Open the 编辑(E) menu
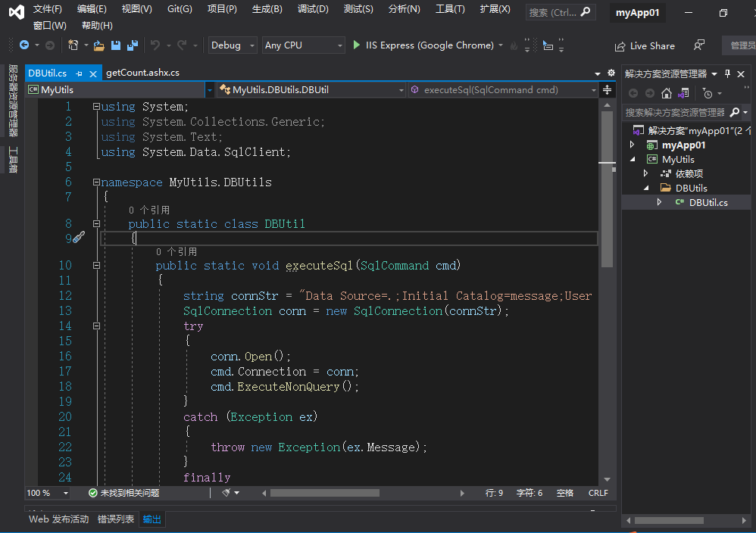 pos(92,8)
